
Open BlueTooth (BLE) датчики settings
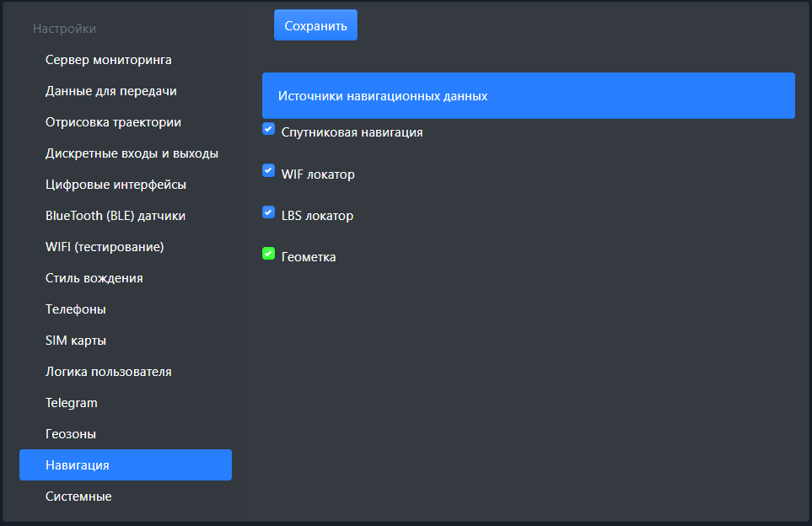click(116, 216)
